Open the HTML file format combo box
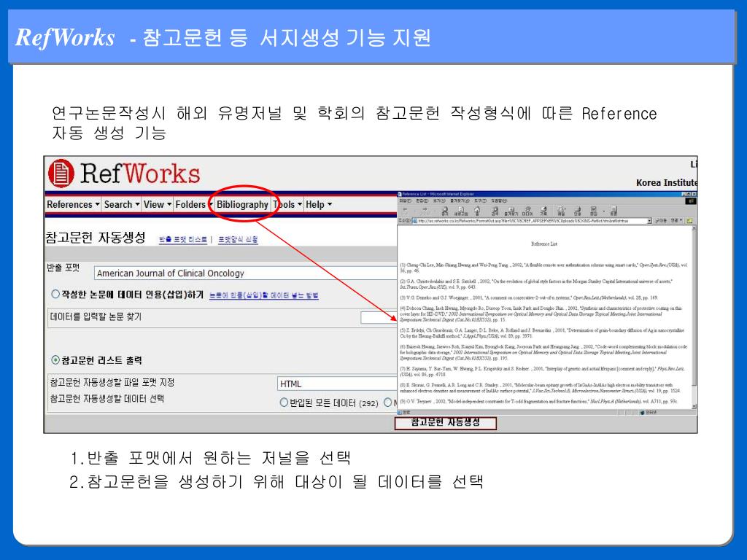Screen dimensions: 747x560 coord(337,384)
